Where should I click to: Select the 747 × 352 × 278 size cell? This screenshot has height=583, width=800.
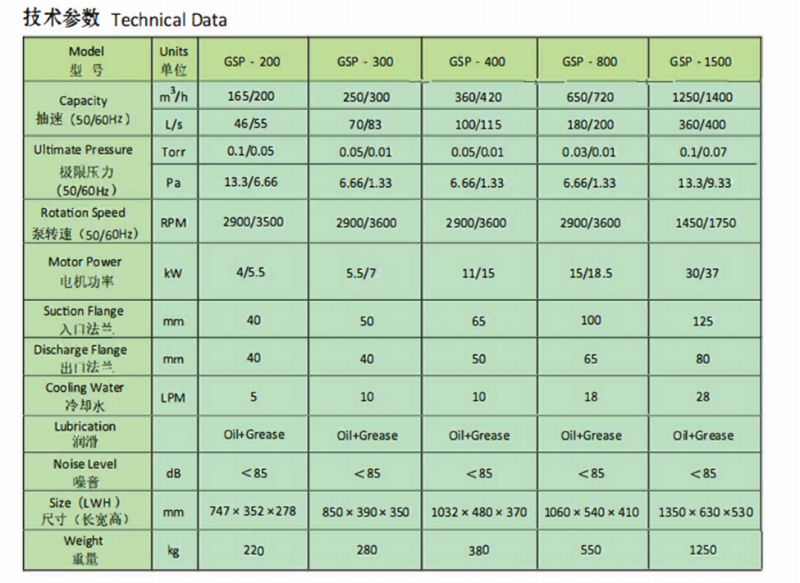[x=253, y=511]
